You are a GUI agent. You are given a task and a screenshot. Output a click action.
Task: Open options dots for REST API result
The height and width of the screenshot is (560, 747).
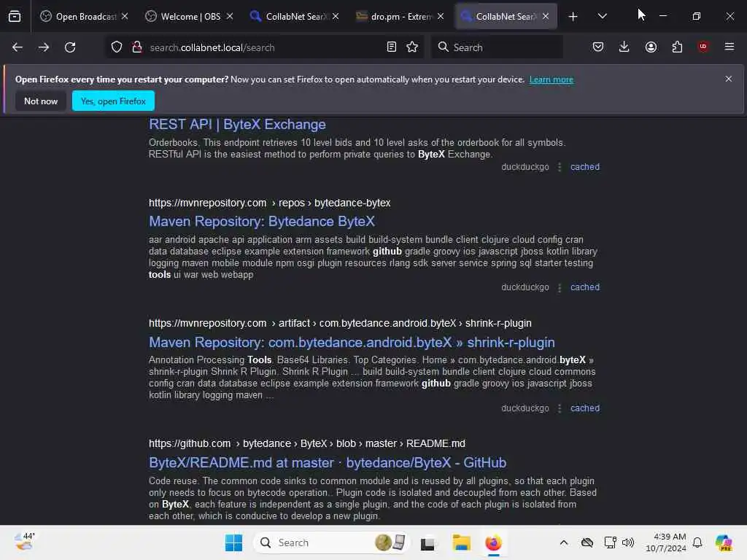[x=560, y=167]
